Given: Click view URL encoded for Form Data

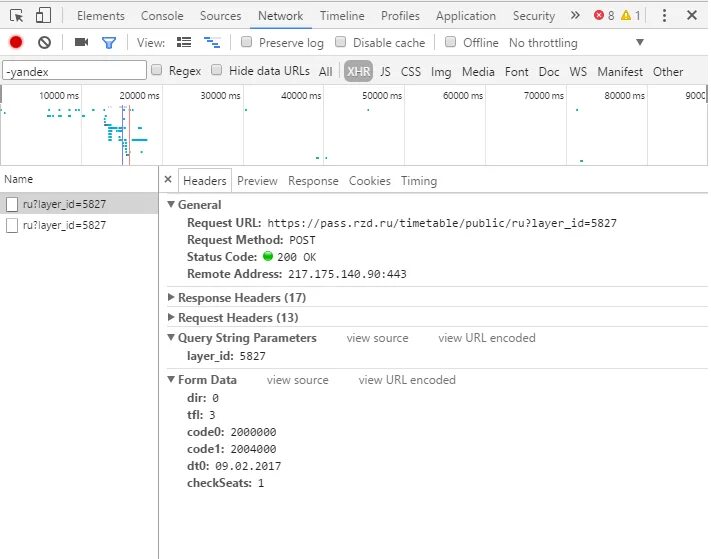Looking at the screenshot, I should [407, 380].
